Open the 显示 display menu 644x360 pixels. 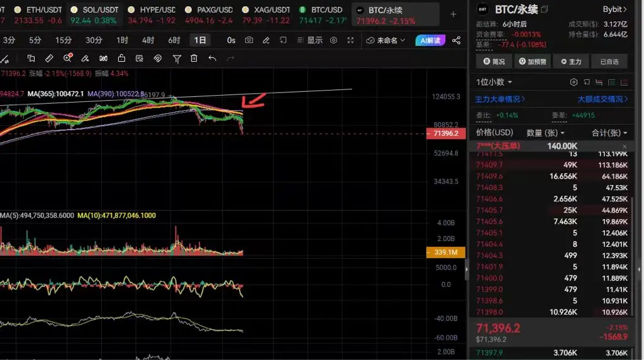(x=310, y=40)
